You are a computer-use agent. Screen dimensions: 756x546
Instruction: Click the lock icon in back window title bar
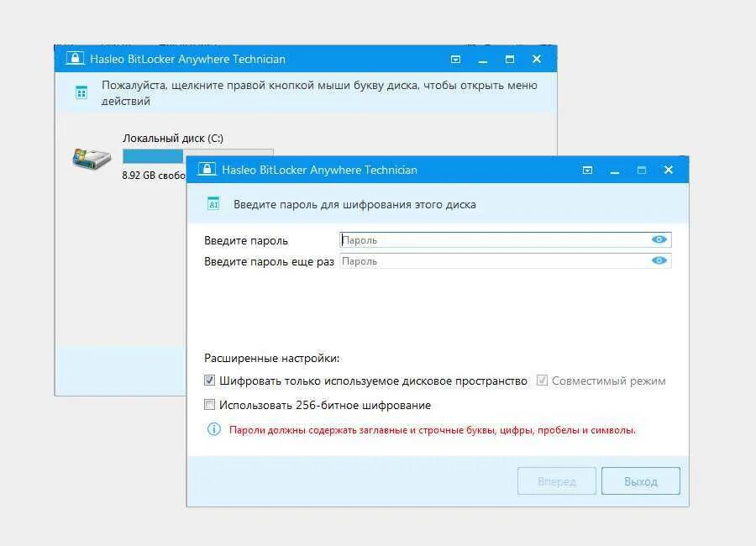(x=75, y=58)
